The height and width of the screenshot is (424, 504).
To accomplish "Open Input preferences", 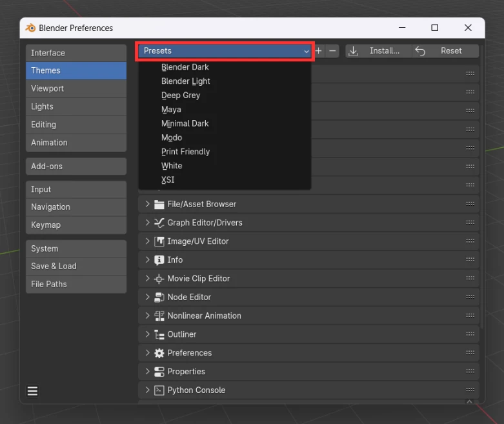I will point(76,189).
